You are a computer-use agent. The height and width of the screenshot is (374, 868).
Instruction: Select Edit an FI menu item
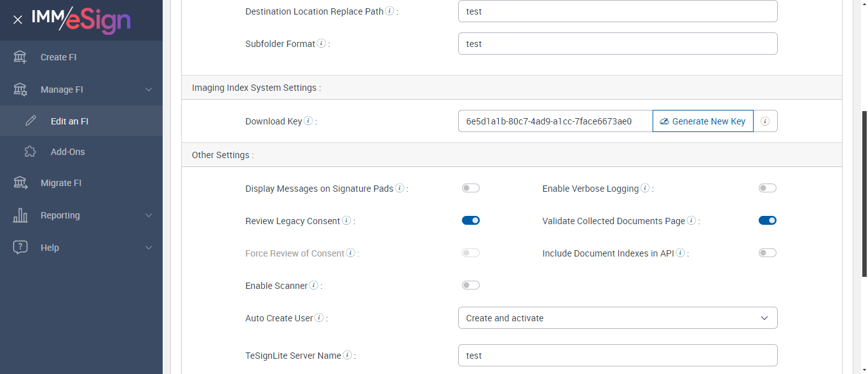point(69,121)
